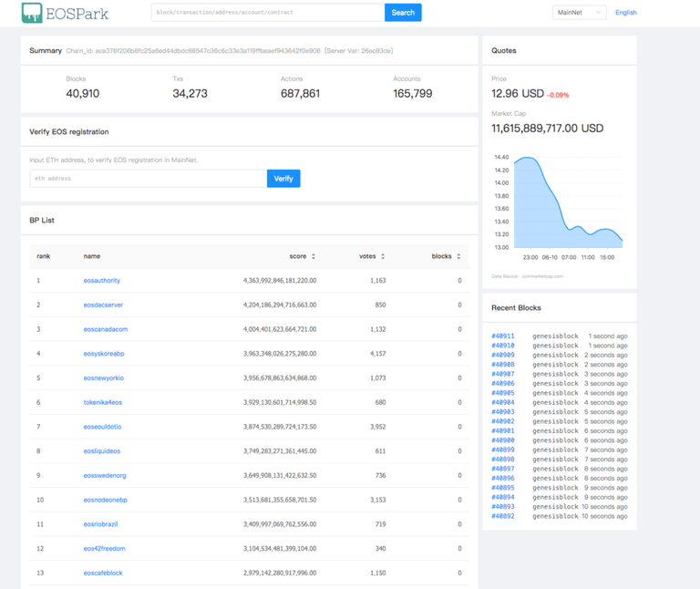
Task: Click the Verify button
Action: pos(283,179)
